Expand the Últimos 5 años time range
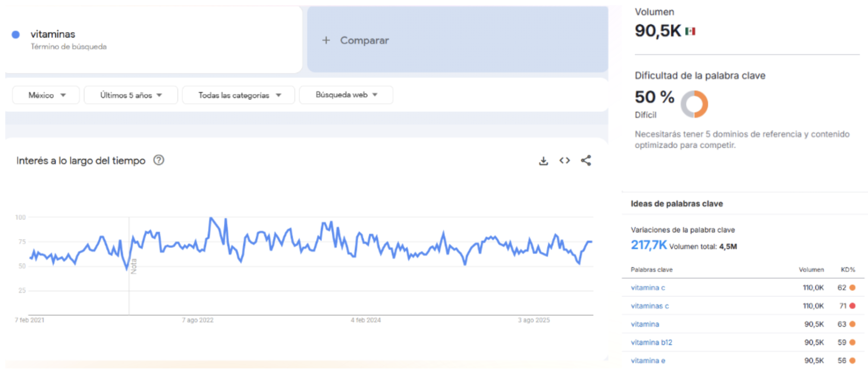The height and width of the screenshot is (372, 868). tap(131, 95)
